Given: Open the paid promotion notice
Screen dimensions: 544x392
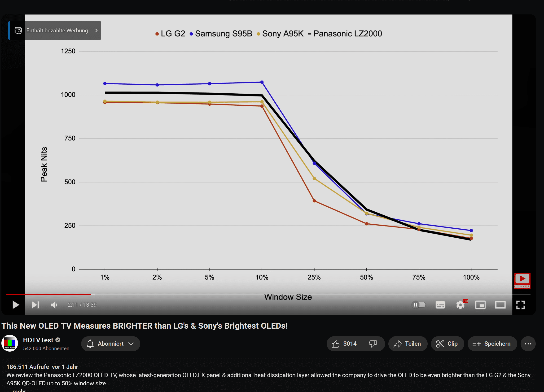Looking at the screenshot, I should pos(55,30).
